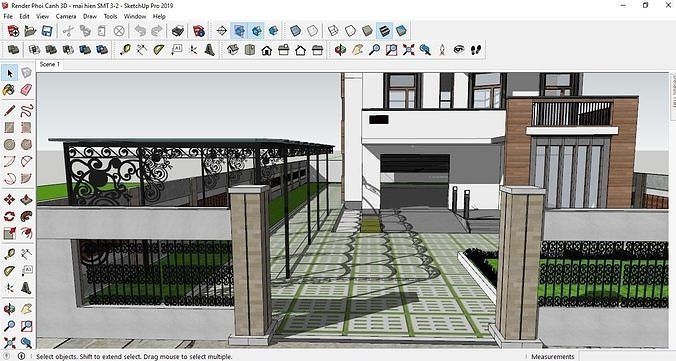Select the Look Around eye tool
The width and height of the screenshot is (676, 361).
(459, 50)
